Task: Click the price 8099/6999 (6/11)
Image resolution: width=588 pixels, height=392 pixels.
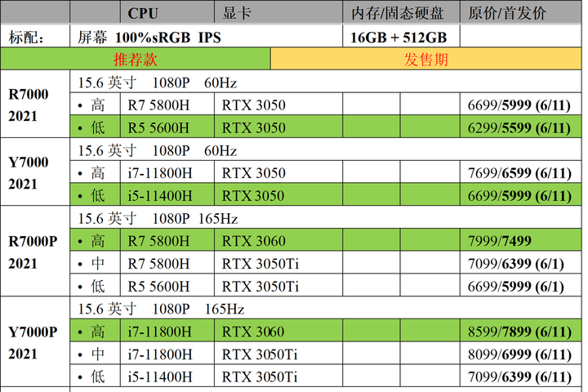Action: 519,354
